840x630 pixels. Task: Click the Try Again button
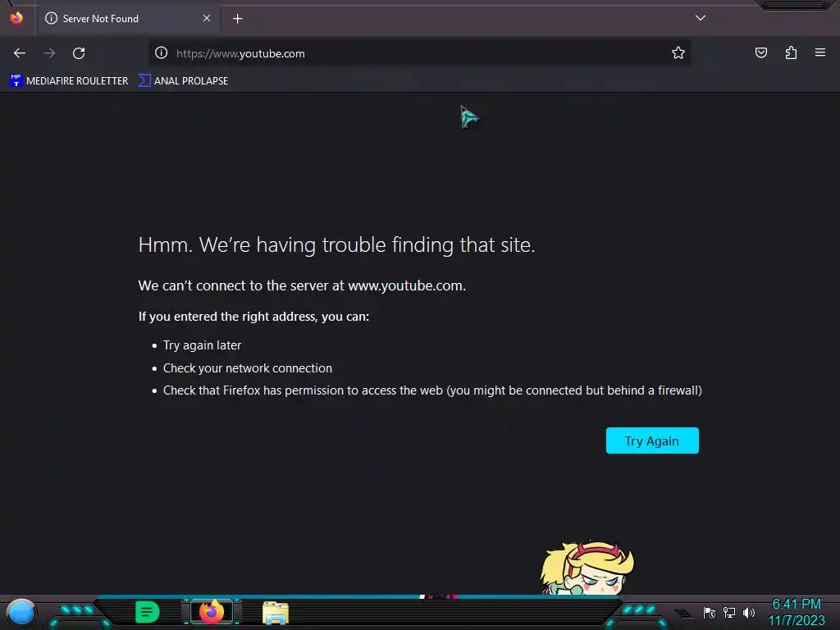point(652,441)
